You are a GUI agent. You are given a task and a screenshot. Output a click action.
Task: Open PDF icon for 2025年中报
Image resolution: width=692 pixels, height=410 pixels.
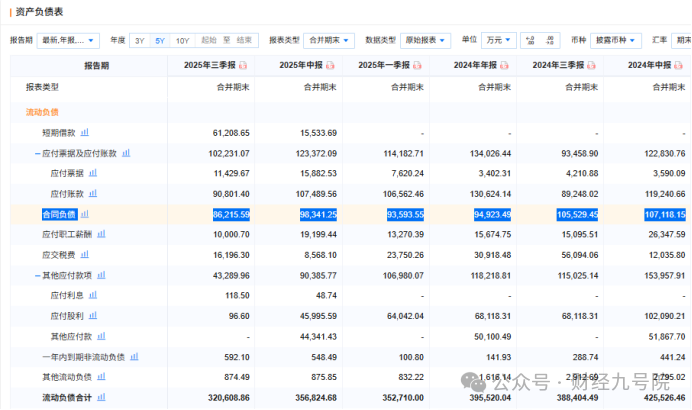pos(330,65)
